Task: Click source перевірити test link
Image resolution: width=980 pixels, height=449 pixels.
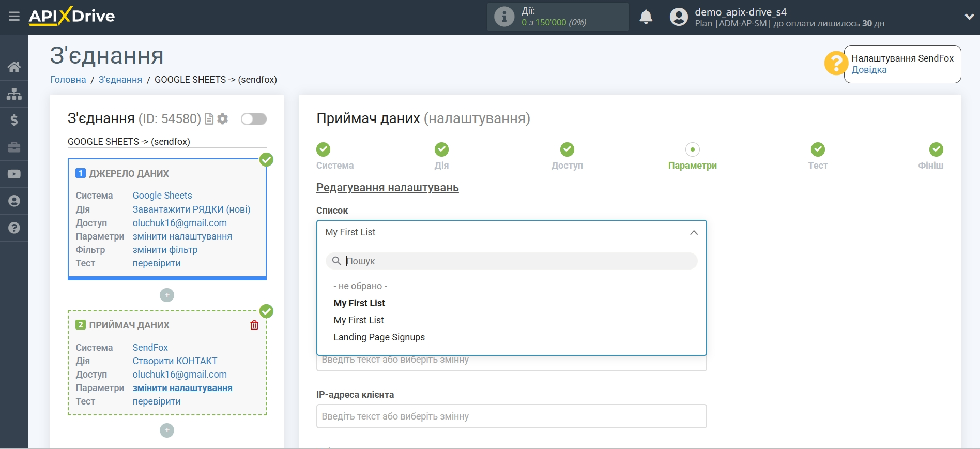Action: coord(157,263)
